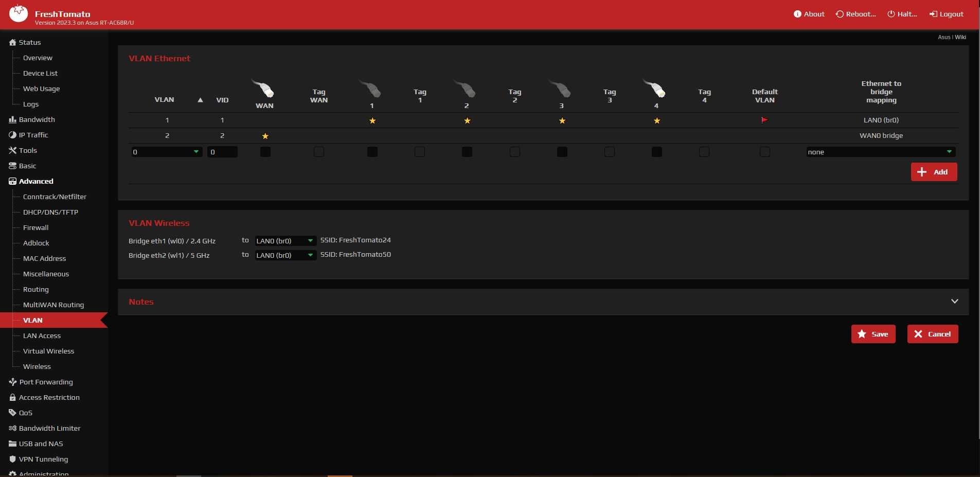Click the FreshTomato tomato logo
Viewport: 980px width, 477px height.
point(19,13)
